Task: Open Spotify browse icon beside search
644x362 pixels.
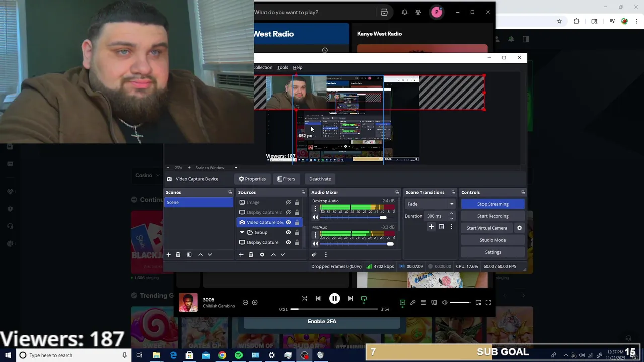Action: (x=384, y=12)
